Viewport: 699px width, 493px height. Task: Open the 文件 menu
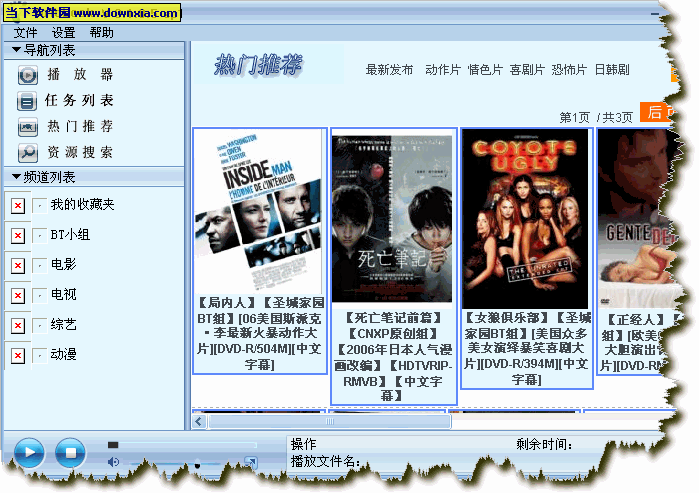[x=25, y=33]
